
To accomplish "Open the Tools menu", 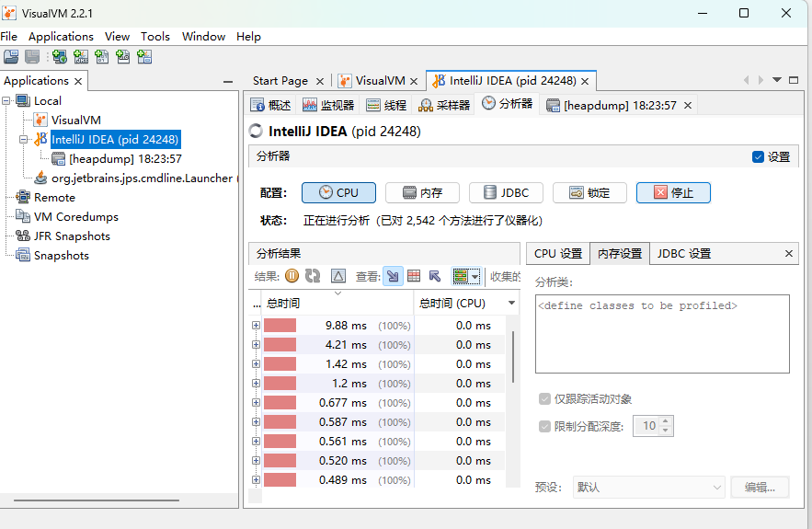I will pos(155,36).
